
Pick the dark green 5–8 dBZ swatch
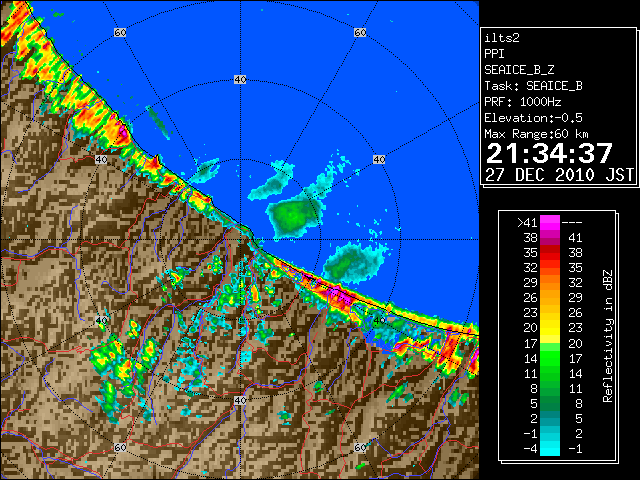click(550, 403)
